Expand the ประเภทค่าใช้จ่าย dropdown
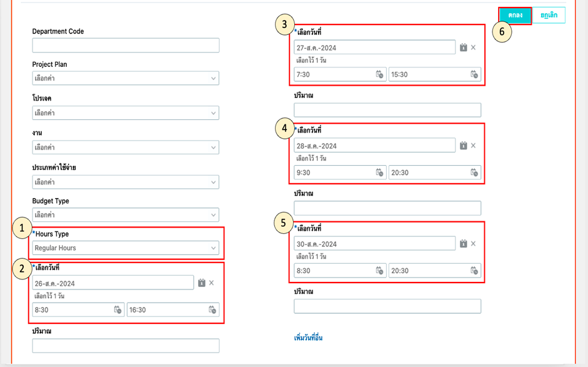 pyautogui.click(x=126, y=182)
